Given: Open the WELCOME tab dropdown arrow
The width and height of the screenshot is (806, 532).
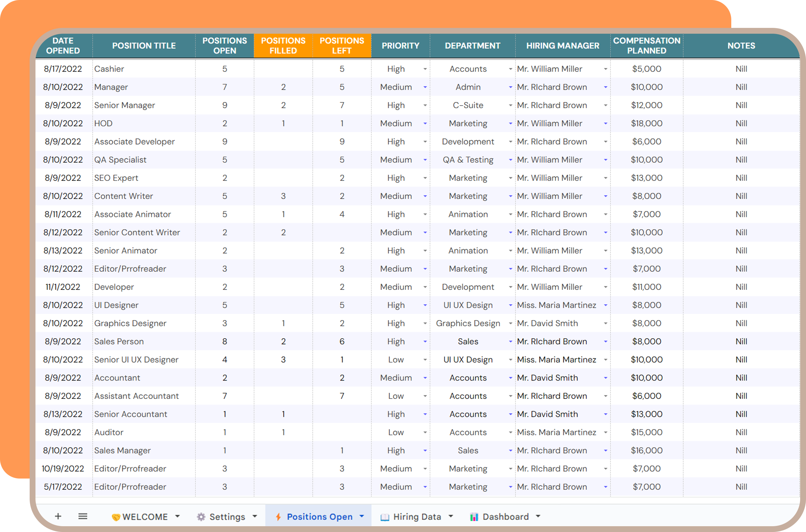Looking at the screenshot, I should [177, 516].
